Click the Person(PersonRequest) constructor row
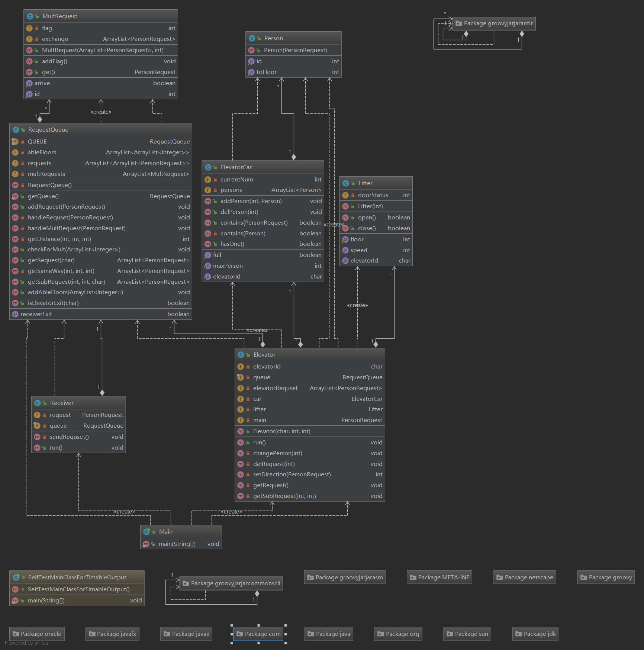 coord(293,50)
